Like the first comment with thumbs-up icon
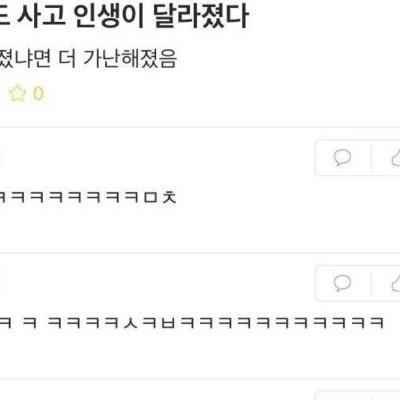Viewport: 400px width, 400px height. 396,157
